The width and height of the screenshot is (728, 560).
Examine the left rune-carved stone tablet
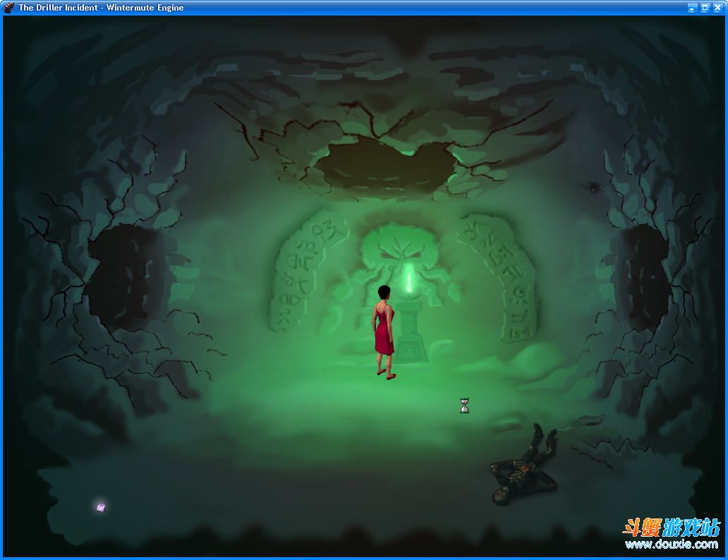pyautogui.click(x=307, y=272)
